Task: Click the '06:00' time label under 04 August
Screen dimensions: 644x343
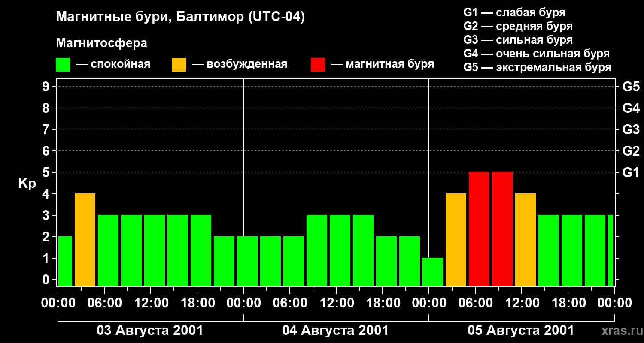Action: tap(290, 303)
